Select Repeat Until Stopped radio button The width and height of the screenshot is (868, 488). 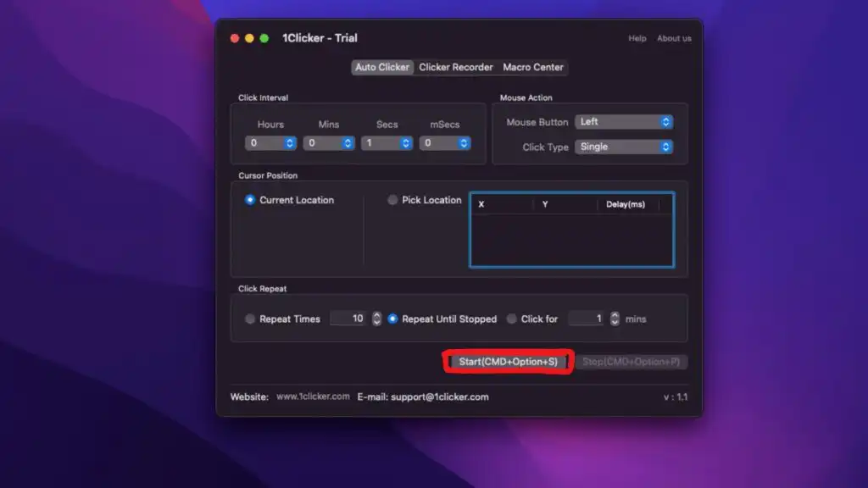pos(392,319)
